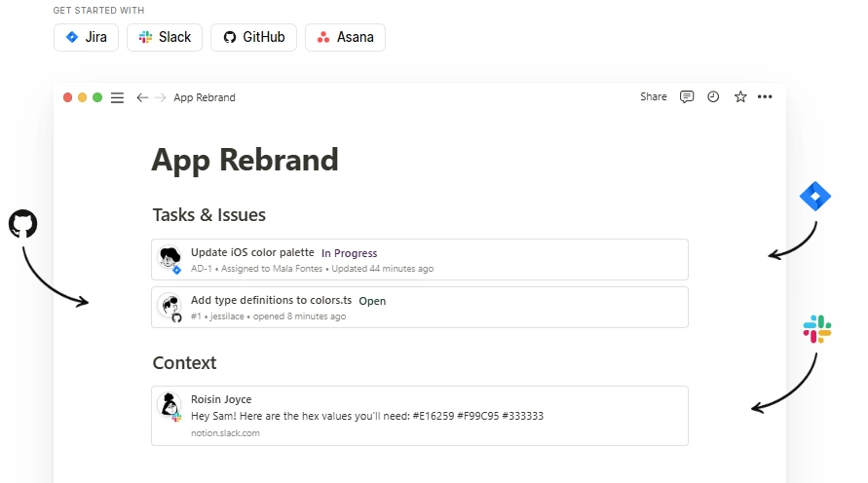Select the Jira integration button
Viewport: 868px width, 483px height.
click(x=86, y=37)
